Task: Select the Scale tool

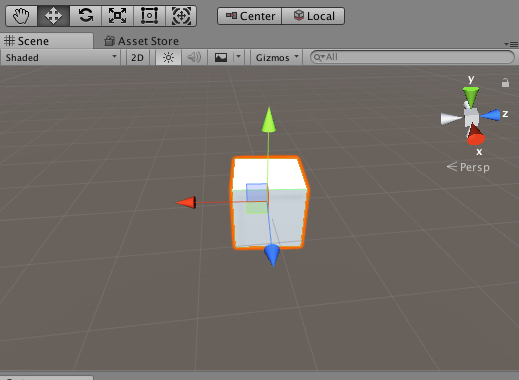Action: click(117, 16)
